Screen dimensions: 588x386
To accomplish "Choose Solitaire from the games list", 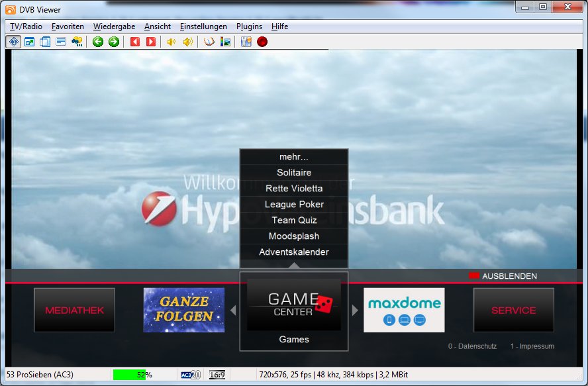I will tap(294, 173).
